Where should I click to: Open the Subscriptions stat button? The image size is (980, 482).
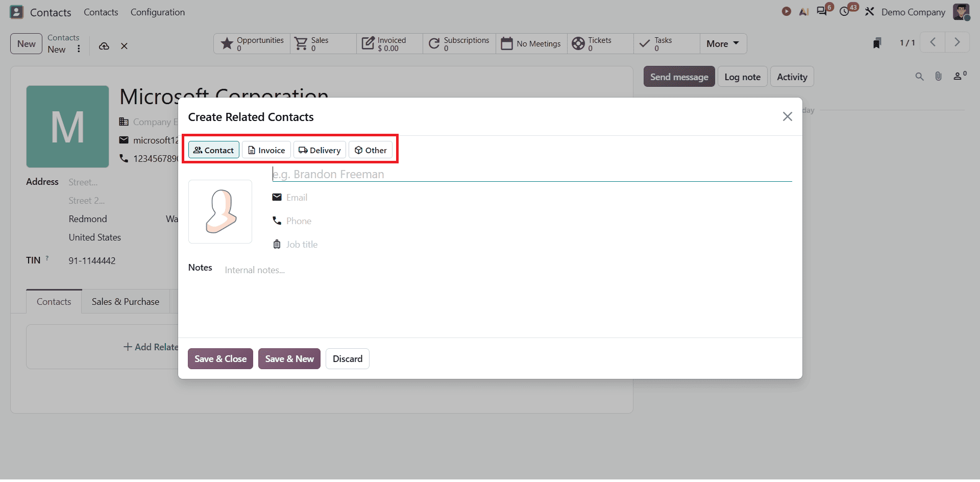(459, 44)
